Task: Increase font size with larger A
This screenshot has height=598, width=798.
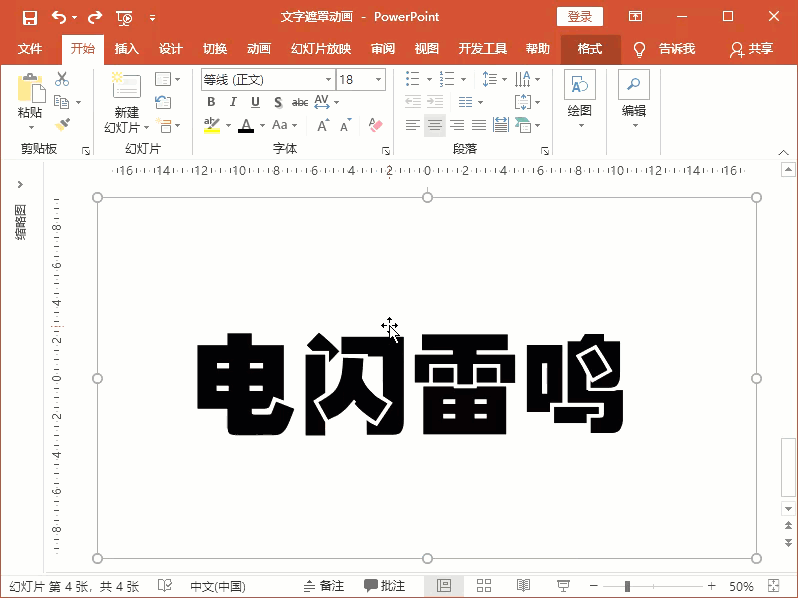Action: [323, 125]
